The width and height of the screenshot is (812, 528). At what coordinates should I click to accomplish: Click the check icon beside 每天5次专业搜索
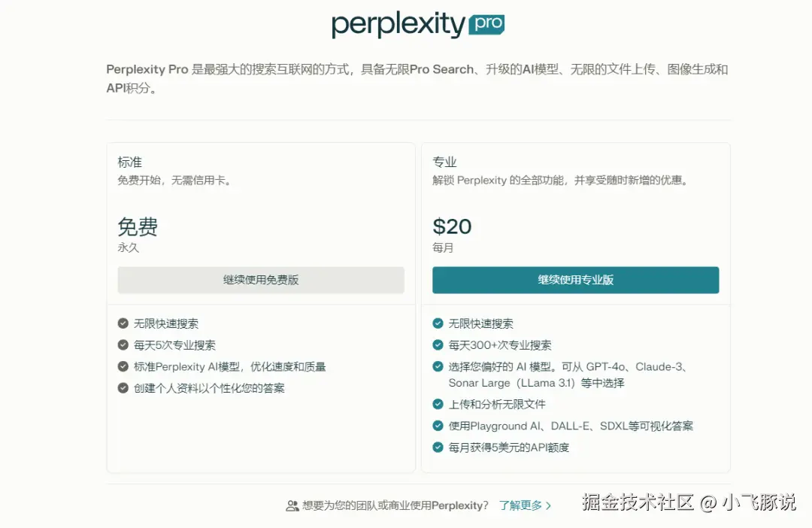123,345
